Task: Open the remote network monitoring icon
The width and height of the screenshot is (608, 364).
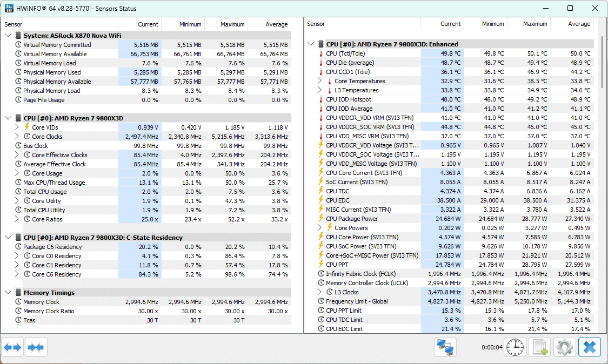Action: click(445, 347)
